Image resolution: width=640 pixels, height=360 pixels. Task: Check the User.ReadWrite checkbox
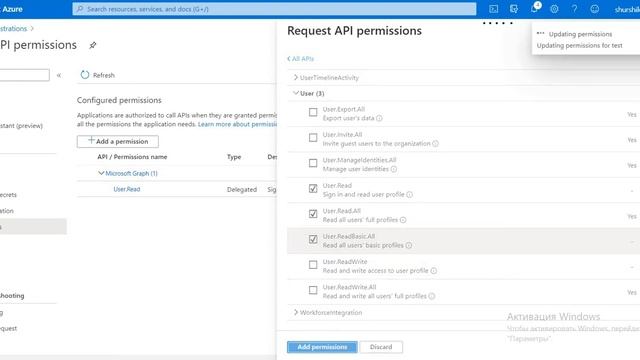tap(313, 265)
